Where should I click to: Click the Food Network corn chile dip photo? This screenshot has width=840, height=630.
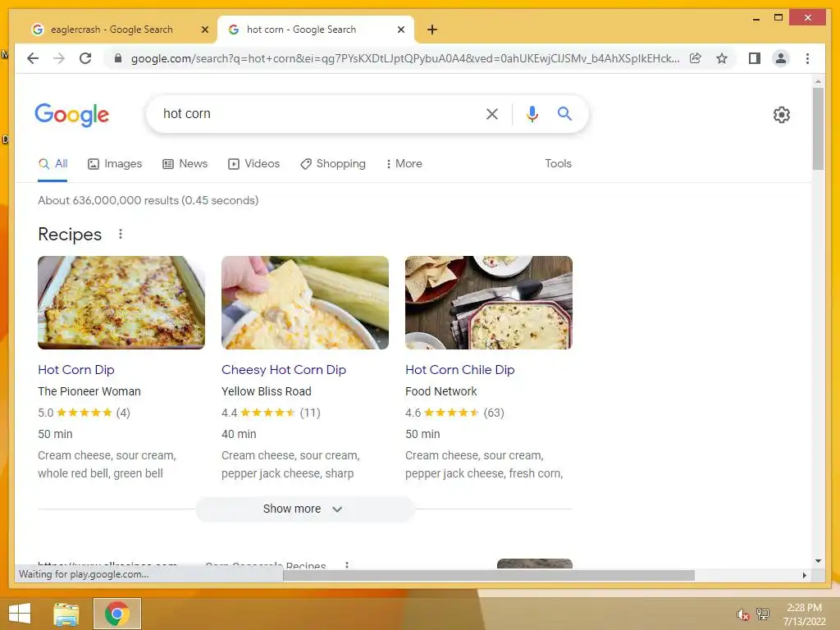coord(489,303)
